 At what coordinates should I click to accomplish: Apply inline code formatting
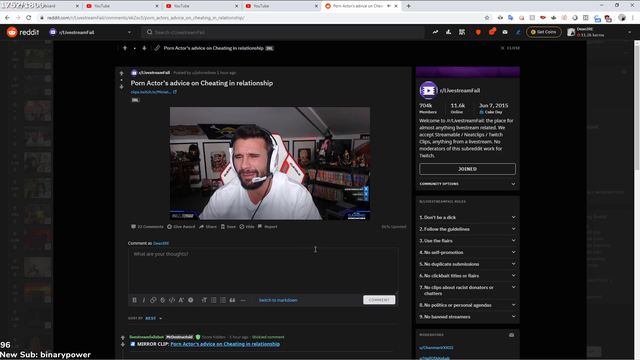(x=172, y=300)
